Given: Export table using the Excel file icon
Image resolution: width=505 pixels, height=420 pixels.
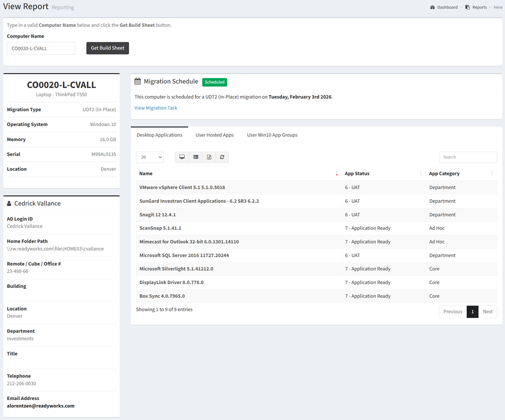Looking at the screenshot, I should (x=209, y=157).
